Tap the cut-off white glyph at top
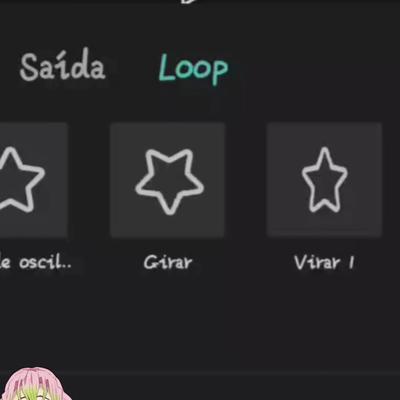 point(190,2)
